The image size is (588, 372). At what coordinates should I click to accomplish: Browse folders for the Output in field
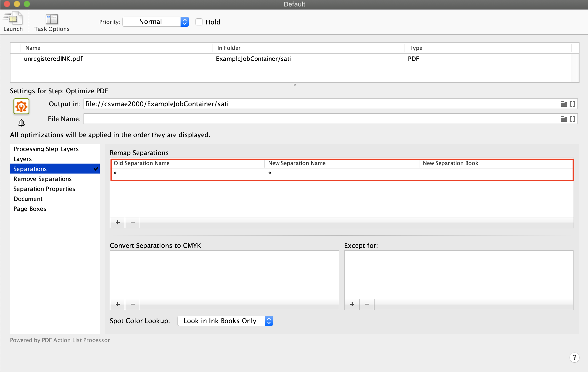click(x=564, y=104)
